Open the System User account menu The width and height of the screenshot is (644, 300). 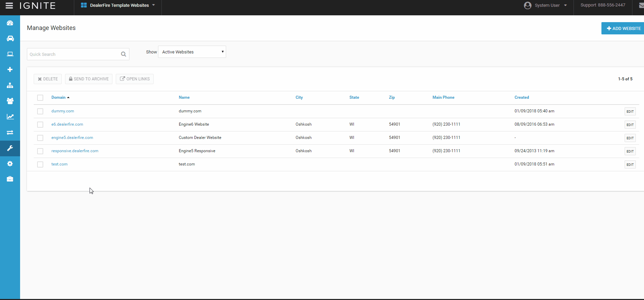coord(546,5)
